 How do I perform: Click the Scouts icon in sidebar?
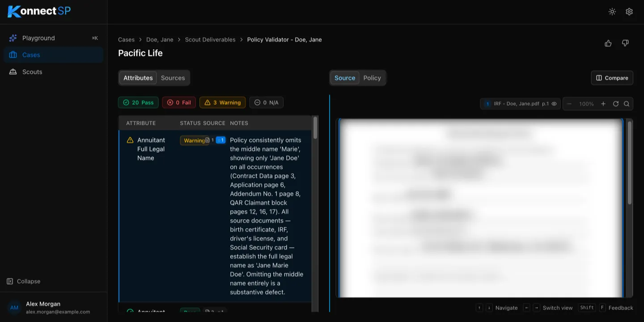click(x=13, y=72)
